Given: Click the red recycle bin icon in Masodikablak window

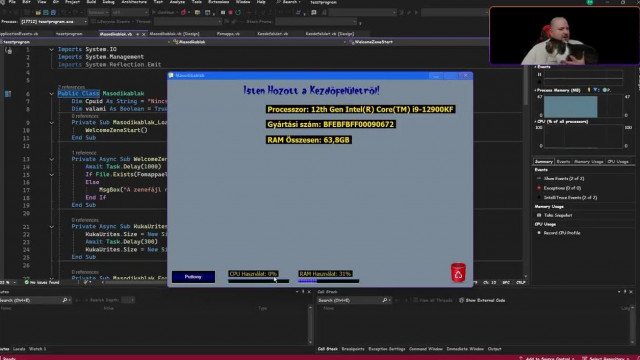Looking at the screenshot, I should (x=458, y=272).
